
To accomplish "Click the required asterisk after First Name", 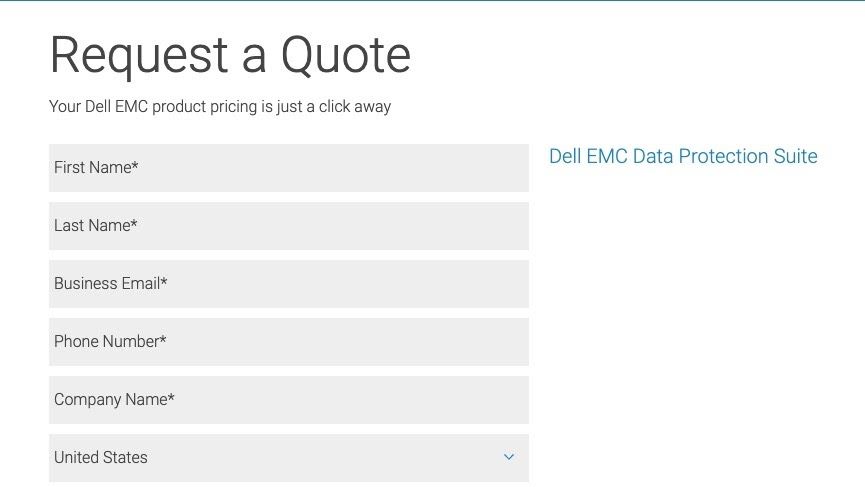I will [x=135, y=166].
